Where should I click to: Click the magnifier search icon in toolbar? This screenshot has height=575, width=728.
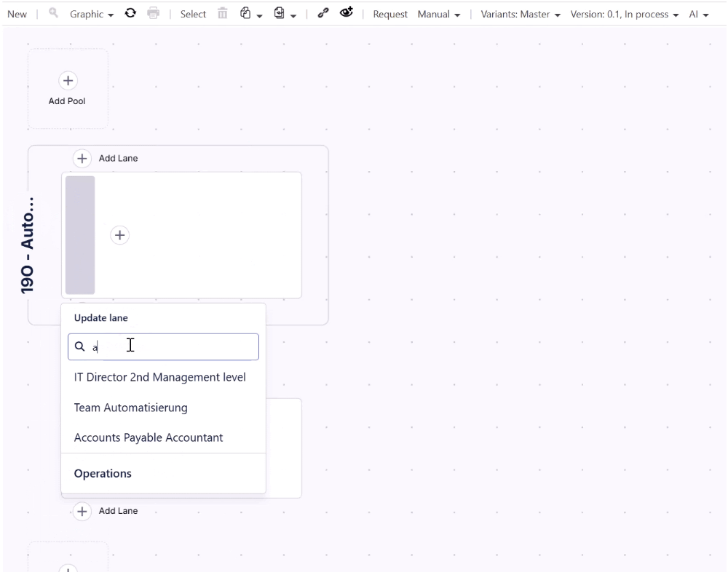[53, 13]
